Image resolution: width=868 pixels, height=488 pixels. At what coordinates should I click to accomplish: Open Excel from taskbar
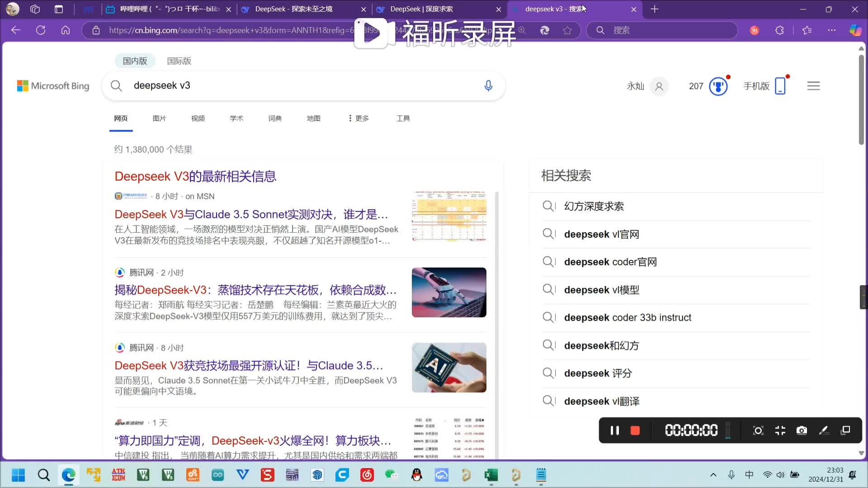pos(491,475)
